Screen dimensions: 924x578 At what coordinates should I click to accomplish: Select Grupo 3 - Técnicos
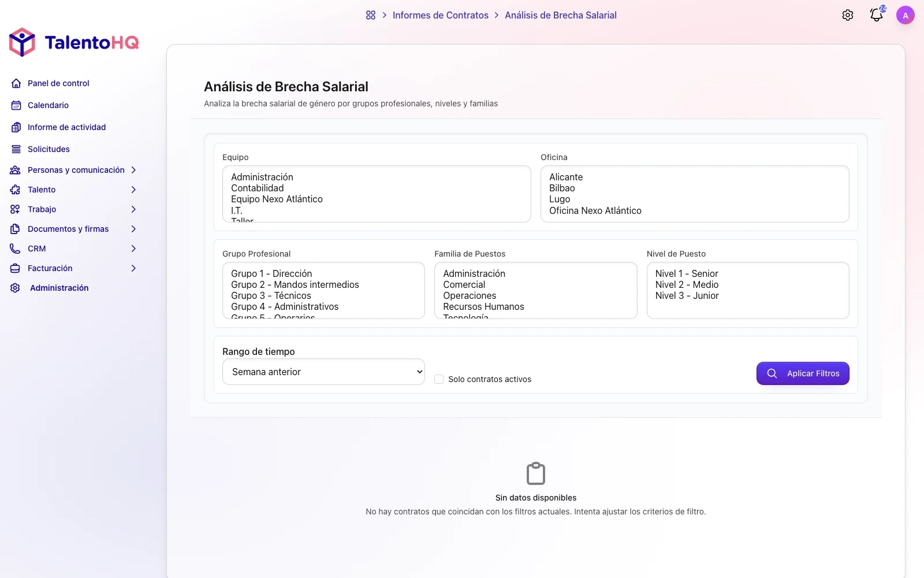click(x=323, y=295)
